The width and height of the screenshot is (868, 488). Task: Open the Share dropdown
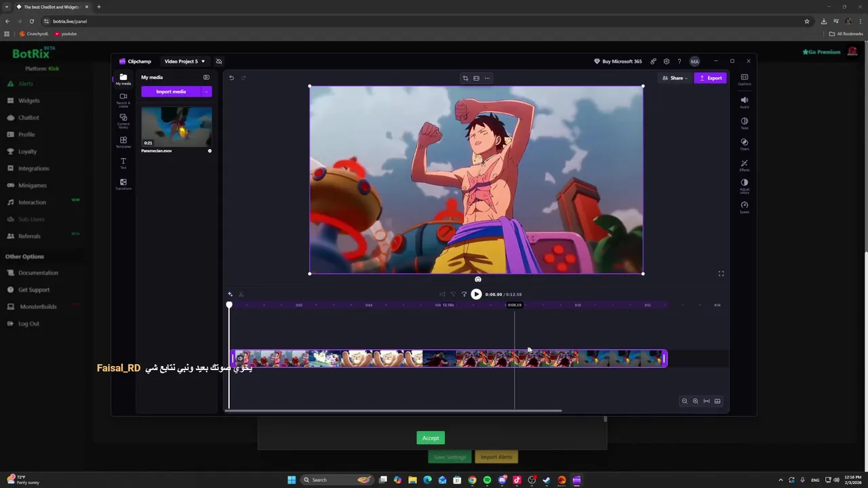[x=675, y=78]
